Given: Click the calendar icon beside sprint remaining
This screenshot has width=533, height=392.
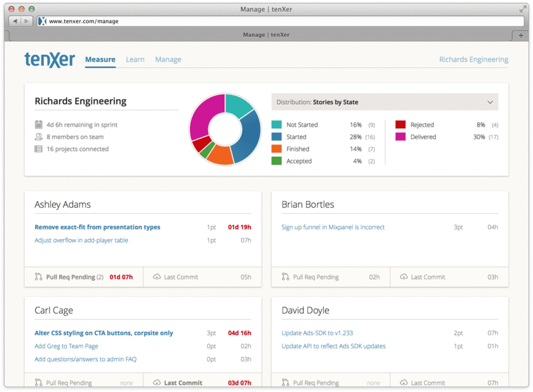Looking at the screenshot, I should coord(39,125).
